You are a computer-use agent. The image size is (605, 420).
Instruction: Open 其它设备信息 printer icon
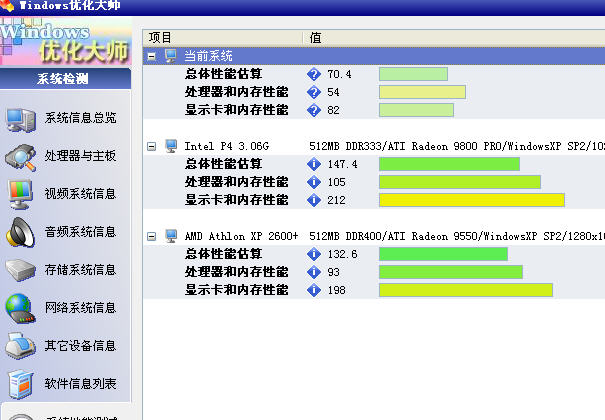(21, 346)
